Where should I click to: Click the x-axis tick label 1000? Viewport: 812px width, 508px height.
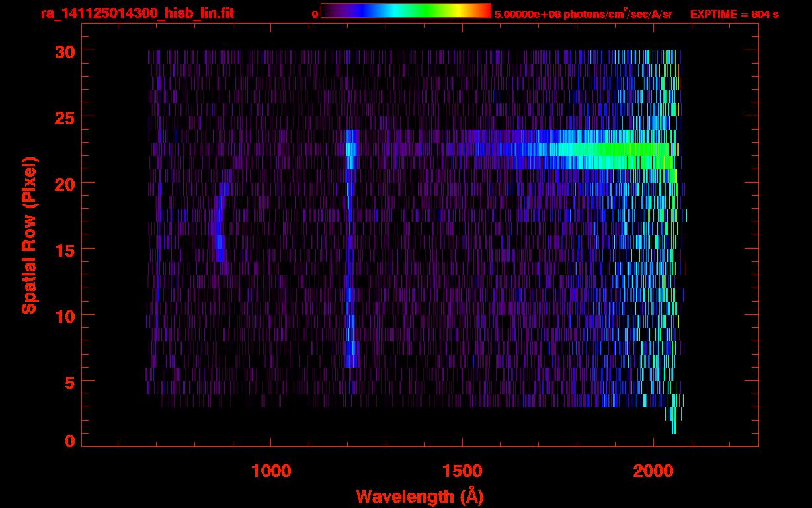pos(271,471)
